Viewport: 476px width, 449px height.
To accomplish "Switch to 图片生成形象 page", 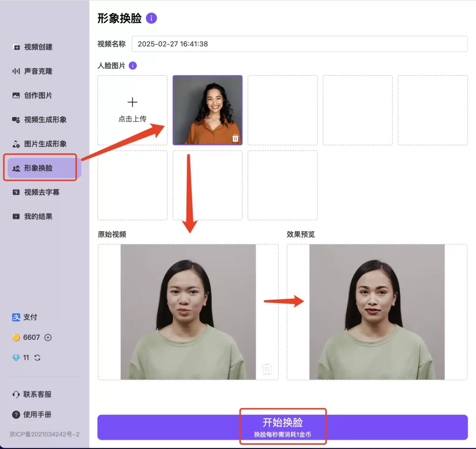I will [39, 144].
